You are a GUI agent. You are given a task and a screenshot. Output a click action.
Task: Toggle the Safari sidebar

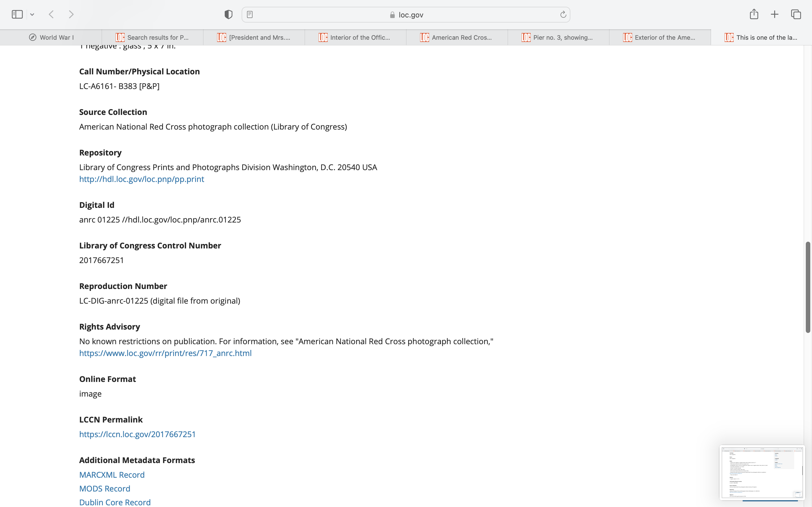tap(17, 14)
